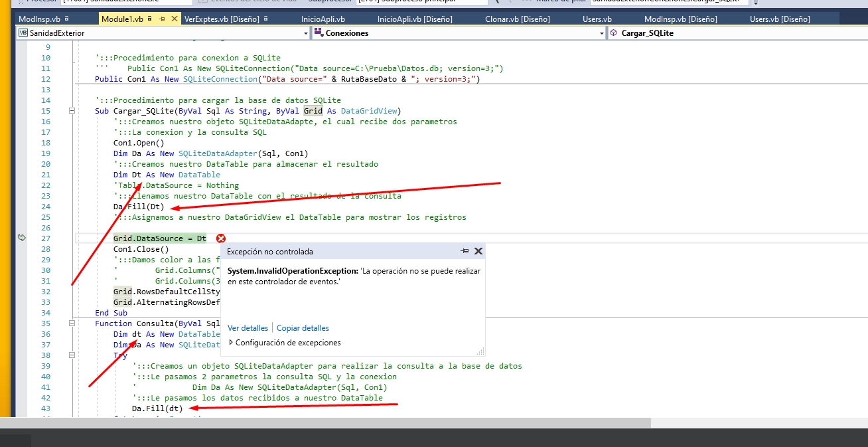Click Da.Fill(Dt) on line 24
868x447 pixels.
coord(139,207)
